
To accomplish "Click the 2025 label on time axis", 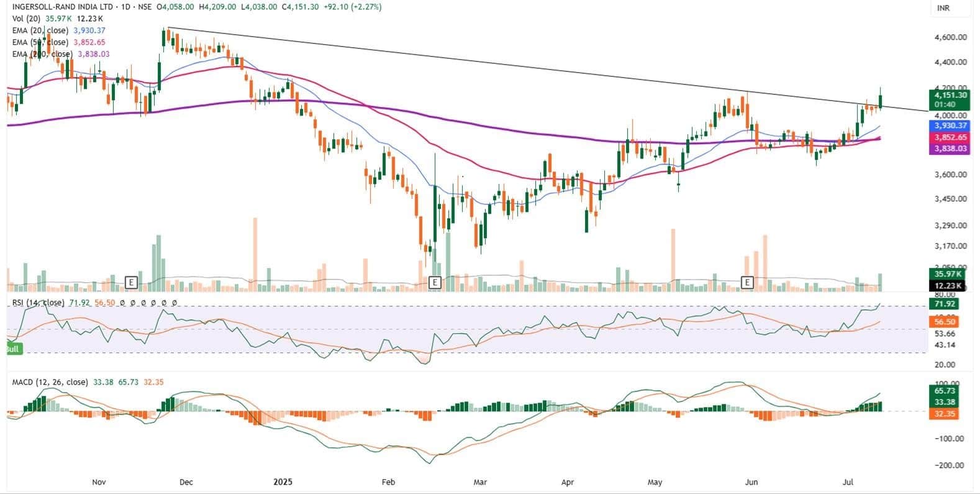I will click(283, 482).
